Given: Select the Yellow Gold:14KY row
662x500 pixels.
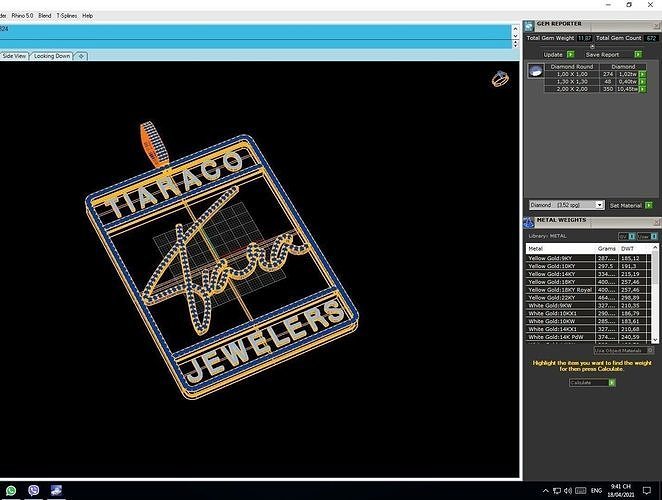Looking at the screenshot, I should [588, 274].
